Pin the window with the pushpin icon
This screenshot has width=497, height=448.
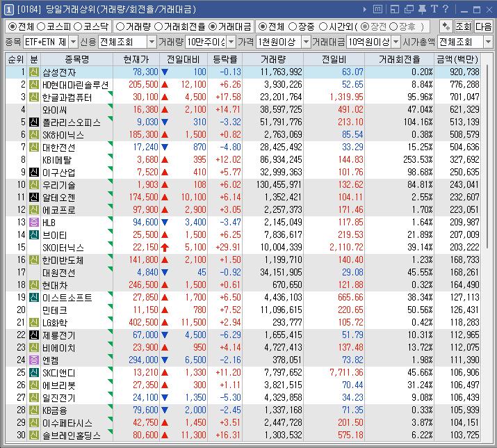(x=422, y=9)
